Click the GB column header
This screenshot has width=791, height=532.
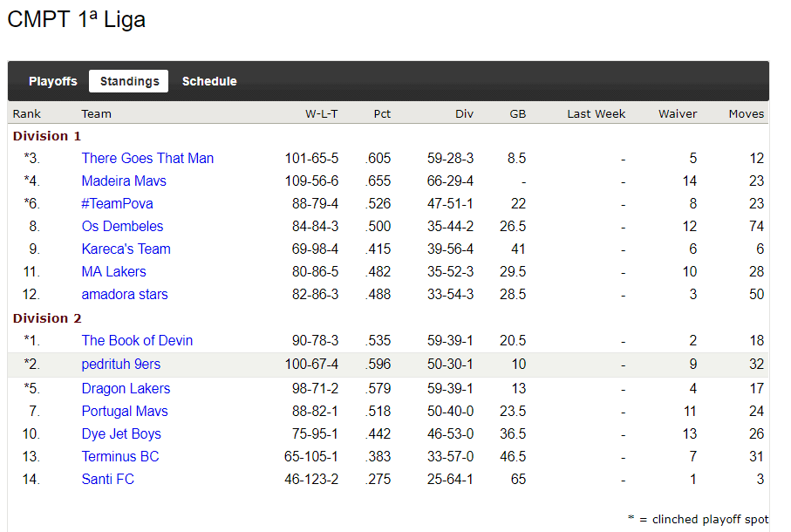coord(517,114)
